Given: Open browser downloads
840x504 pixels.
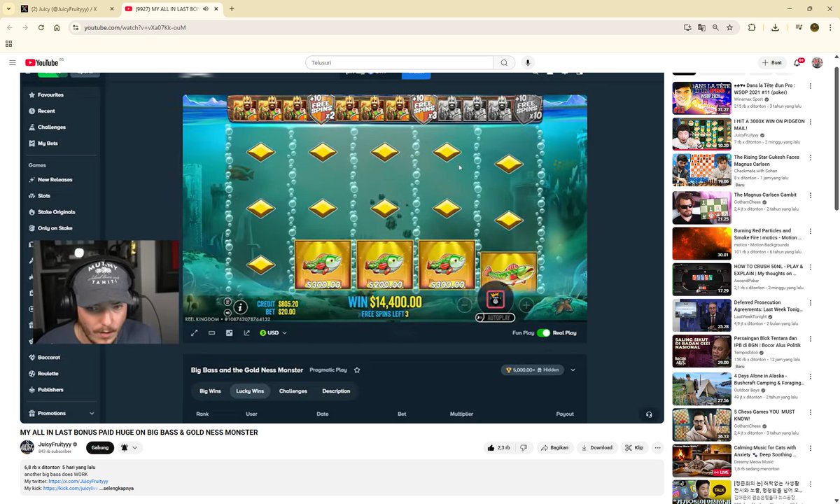Looking at the screenshot, I should (775, 27).
